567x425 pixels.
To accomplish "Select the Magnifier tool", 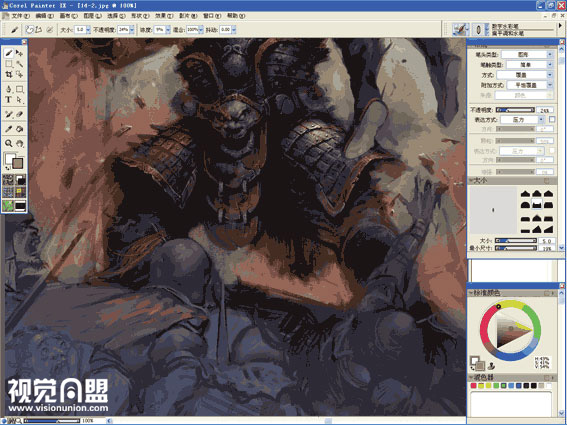I will point(9,144).
